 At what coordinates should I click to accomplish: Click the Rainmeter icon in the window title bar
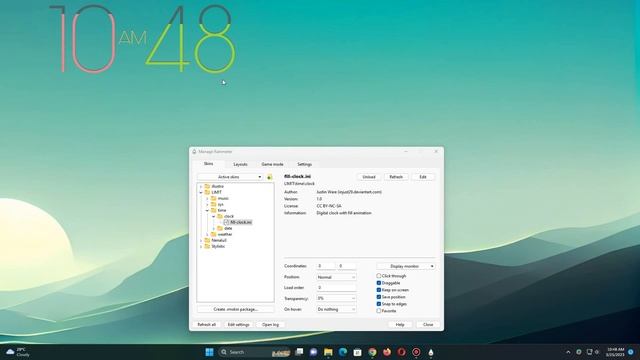(x=194, y=151)
